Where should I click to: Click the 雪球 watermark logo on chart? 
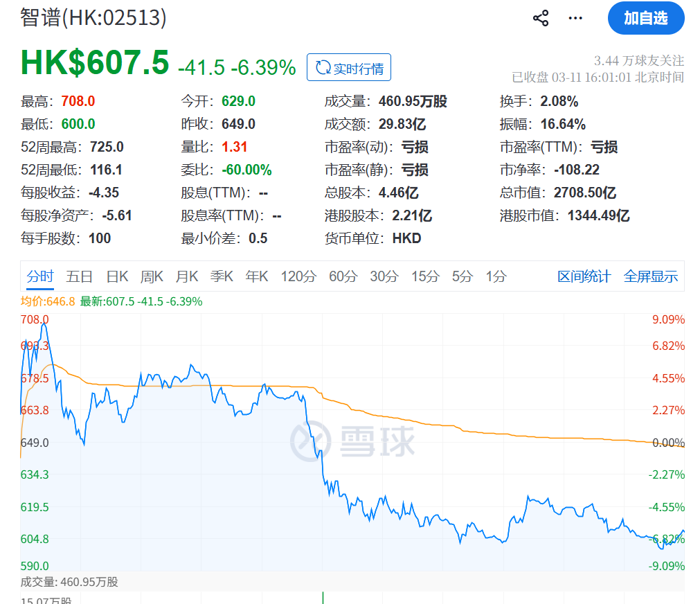point(352,441)
